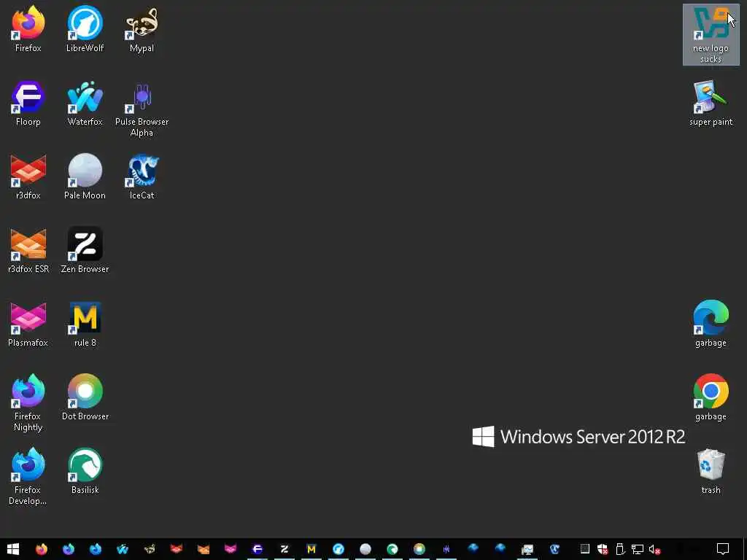Open the network tray icon
This screenshot has width=747, height=560.
pos(638,549)
